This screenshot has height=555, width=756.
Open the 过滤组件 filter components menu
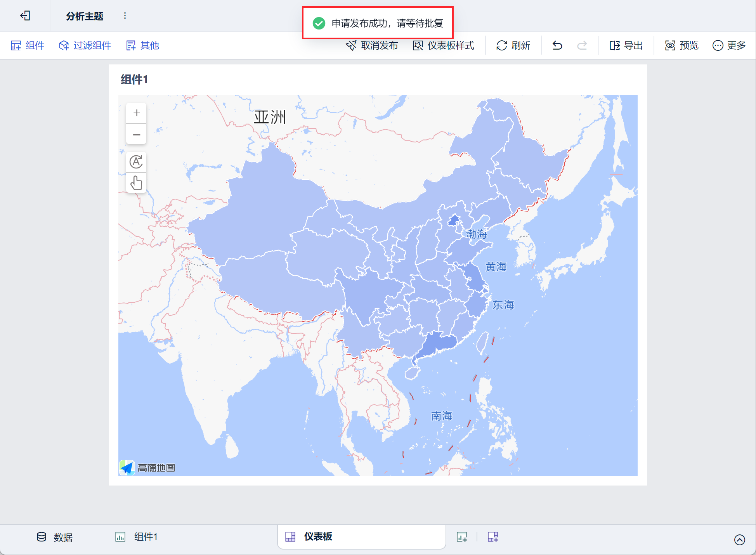[x=85, y=45]
